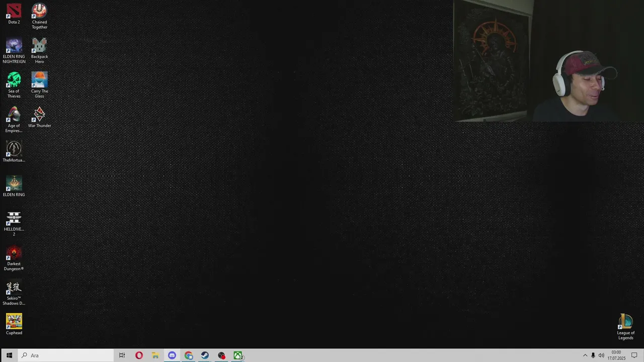This screenshot has height=362, width=644.
Task: Select the TheMortuary desktop shortcut
Action: [14, 152]
